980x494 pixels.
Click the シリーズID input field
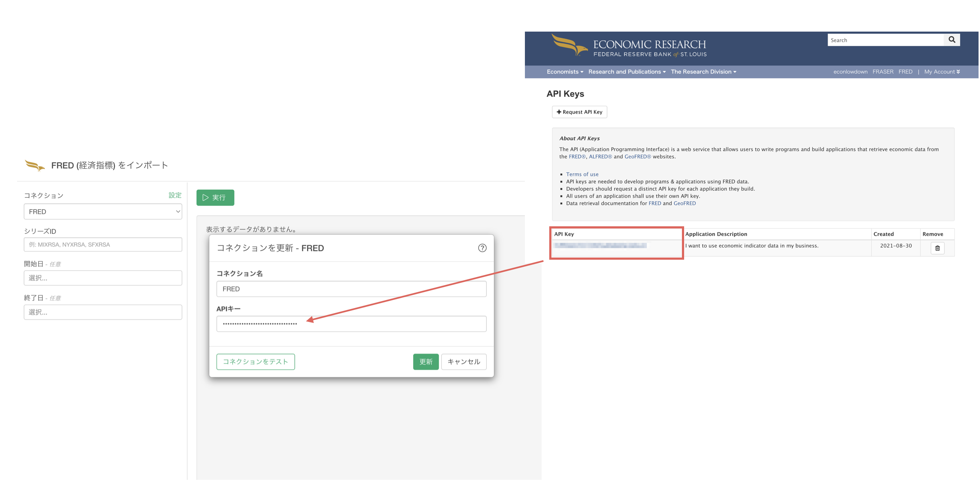[103, 244]
